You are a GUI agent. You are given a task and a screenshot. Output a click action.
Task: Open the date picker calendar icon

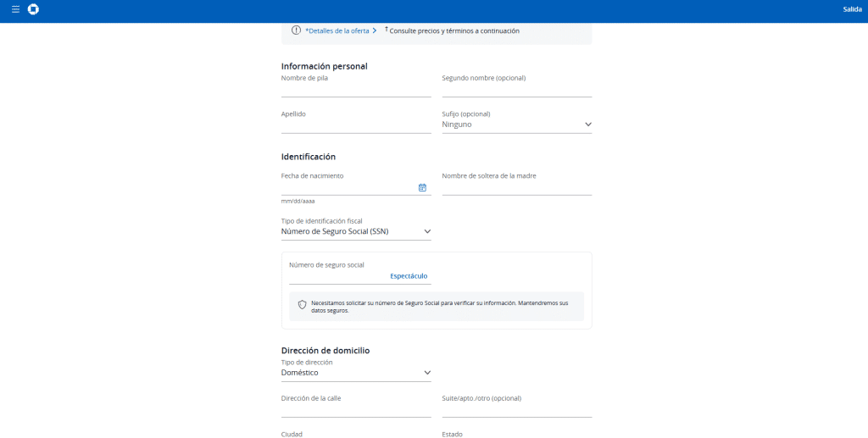coord(422,187)
